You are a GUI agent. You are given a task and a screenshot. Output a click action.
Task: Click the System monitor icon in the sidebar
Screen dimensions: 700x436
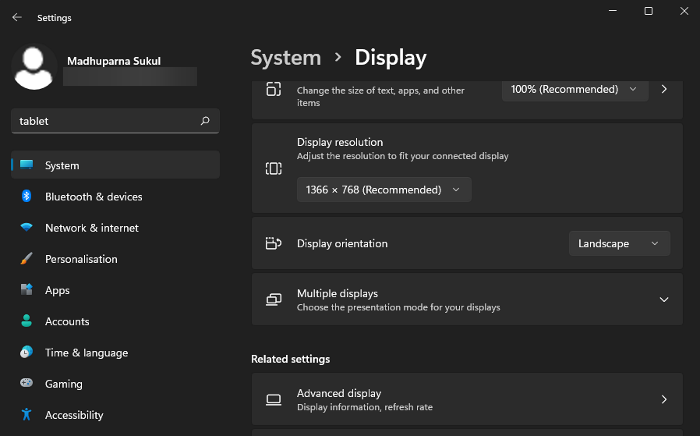tap(26, 165)
